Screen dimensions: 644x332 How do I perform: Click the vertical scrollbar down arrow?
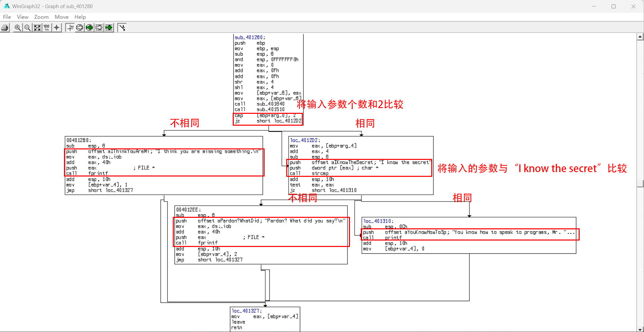pos(640,329)
